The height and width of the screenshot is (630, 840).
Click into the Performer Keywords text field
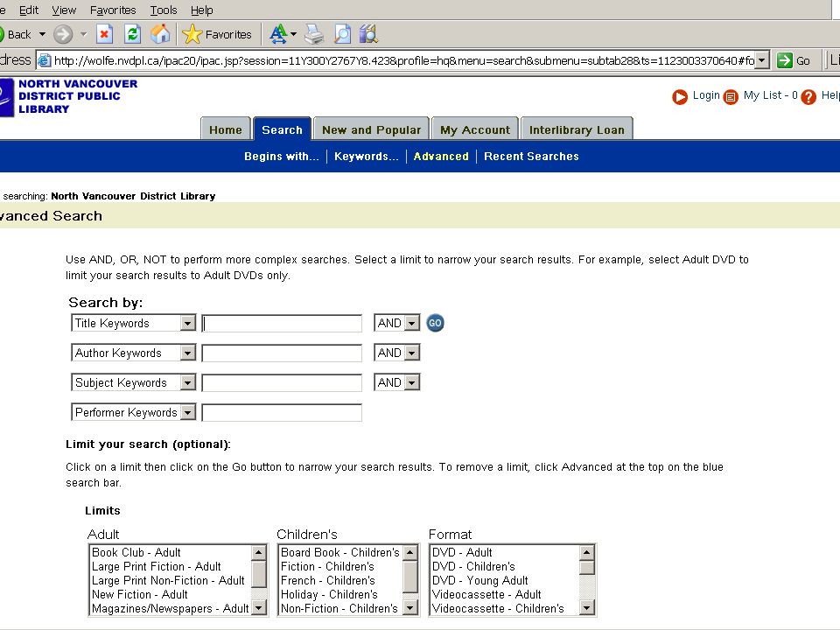click(x=282, y=413)
